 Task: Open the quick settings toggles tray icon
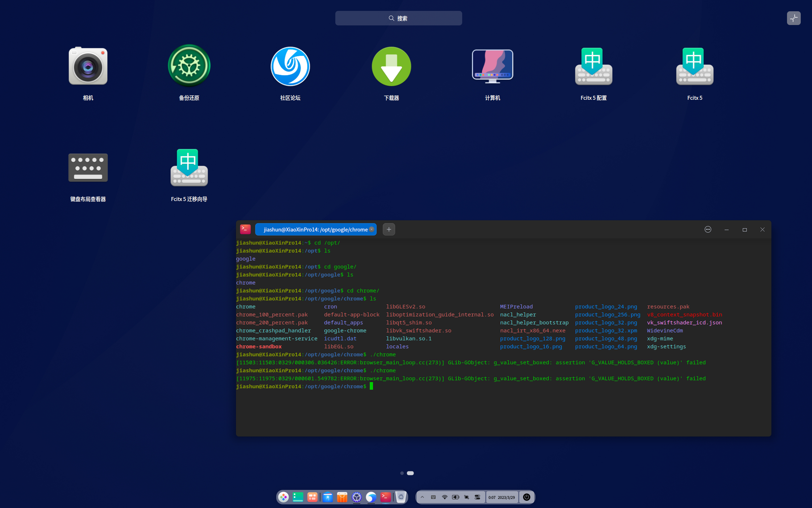477,497
